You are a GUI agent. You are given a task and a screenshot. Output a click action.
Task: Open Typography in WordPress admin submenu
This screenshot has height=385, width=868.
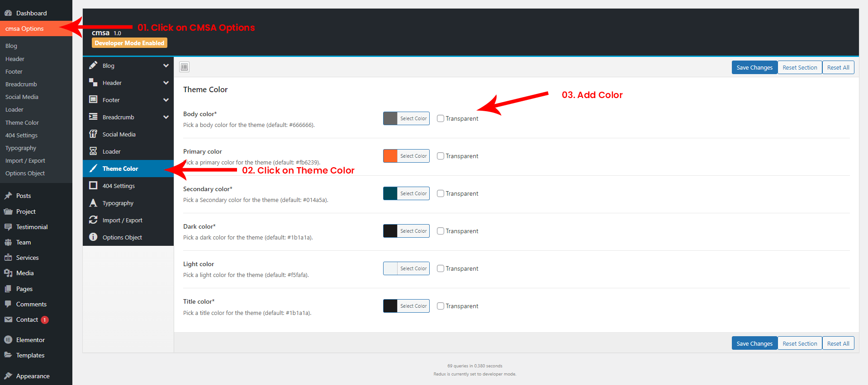(21, 148)
